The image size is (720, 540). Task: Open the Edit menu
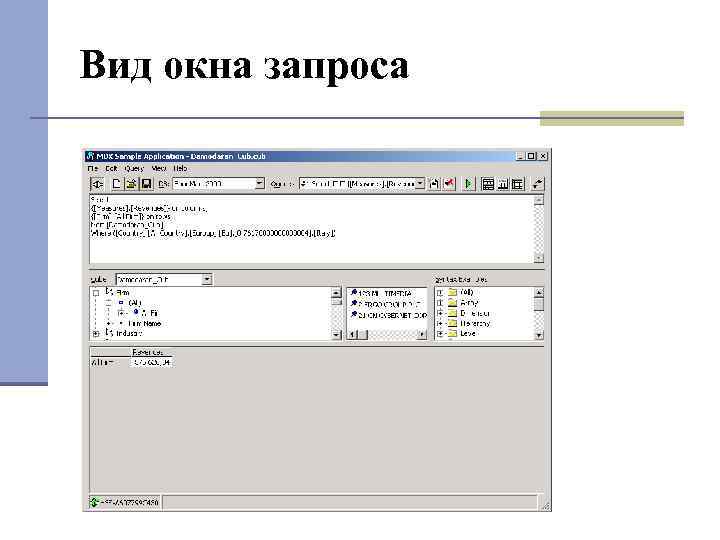[112, 169]
